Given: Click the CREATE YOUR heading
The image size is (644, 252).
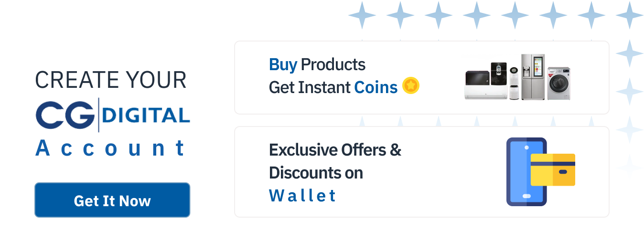Looking at the screenshot, I should (x=111, y=80).
